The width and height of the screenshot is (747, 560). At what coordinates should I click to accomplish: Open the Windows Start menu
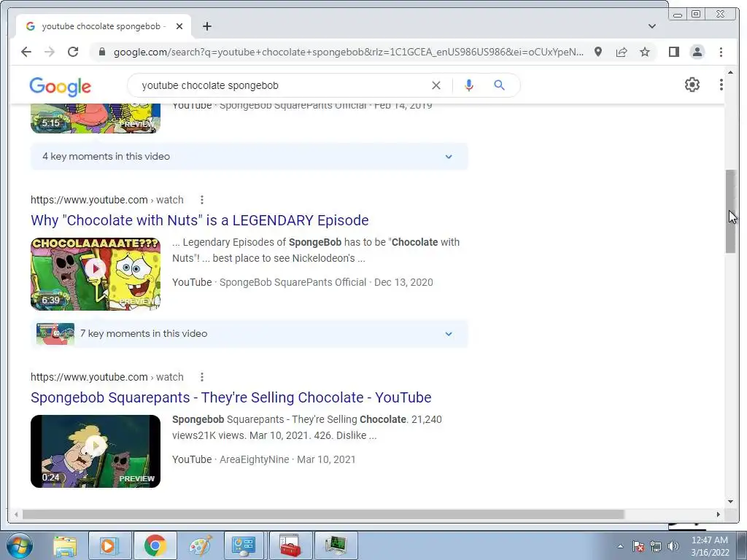pos(19,545)
